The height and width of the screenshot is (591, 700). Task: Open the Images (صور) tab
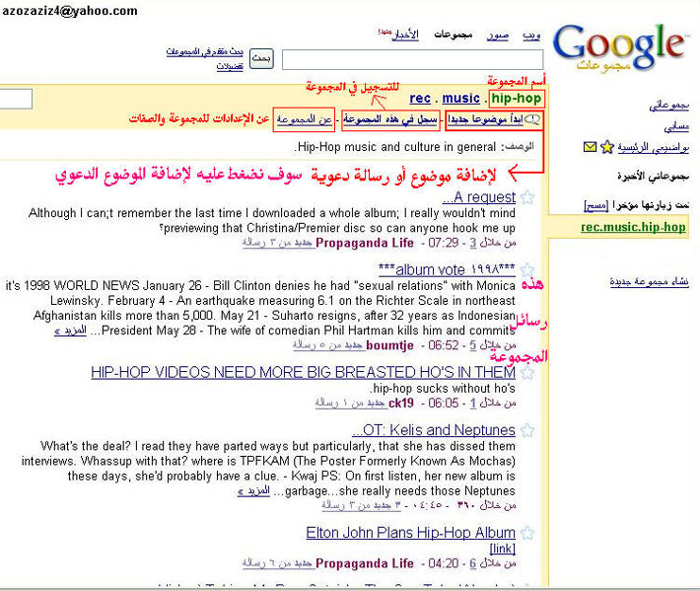pos(498,36)
